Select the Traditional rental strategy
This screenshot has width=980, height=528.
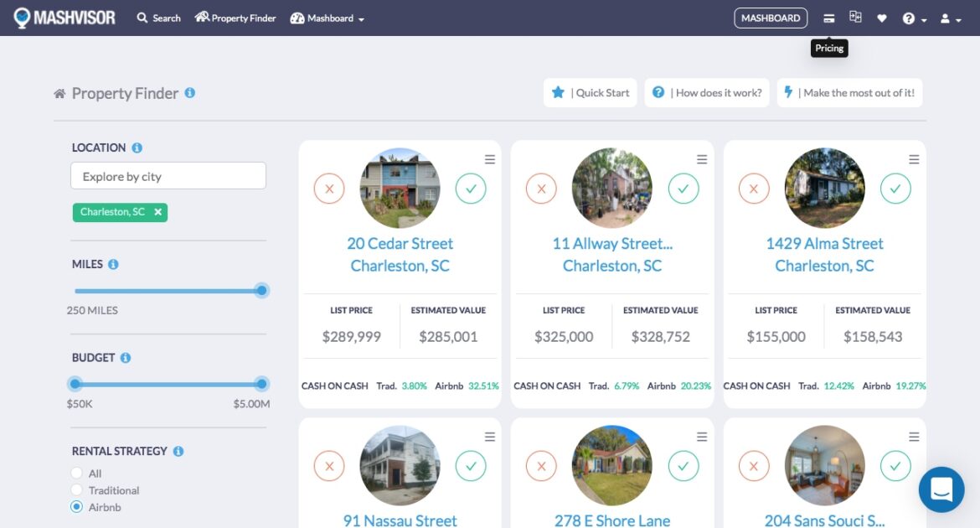pos(77,490)
